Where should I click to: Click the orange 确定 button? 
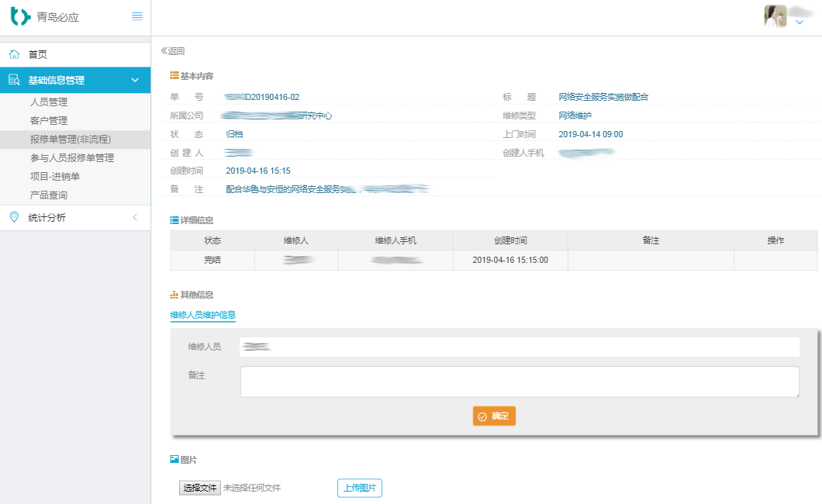point(494,416)
